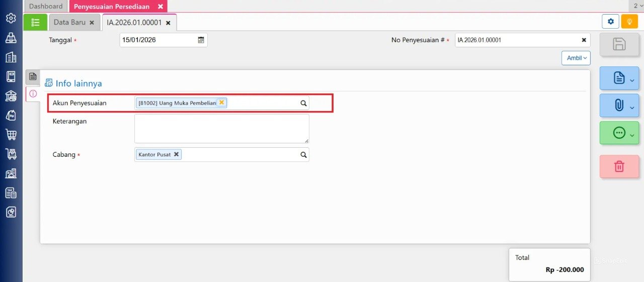644x282 pixels.
Task: Search accounts in Akun Penyesuaian field
Action: (x=303, y=103)
